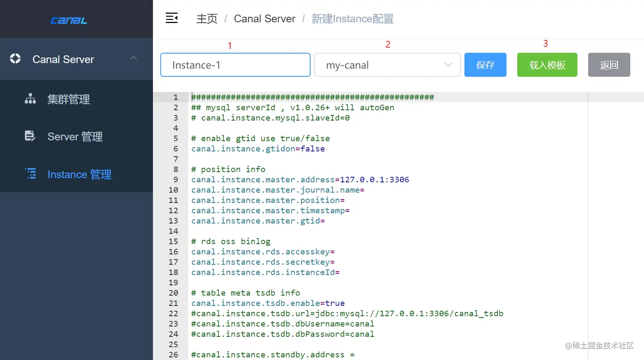The image size is (644, 360).
Task: Focus the Instance-1 name input field
Action: click(235, 65)
